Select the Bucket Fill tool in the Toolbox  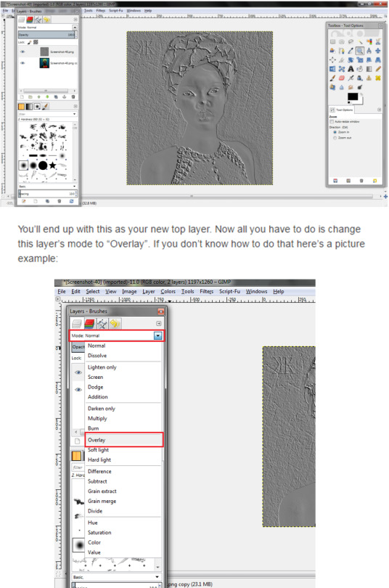tap(360, 69)
